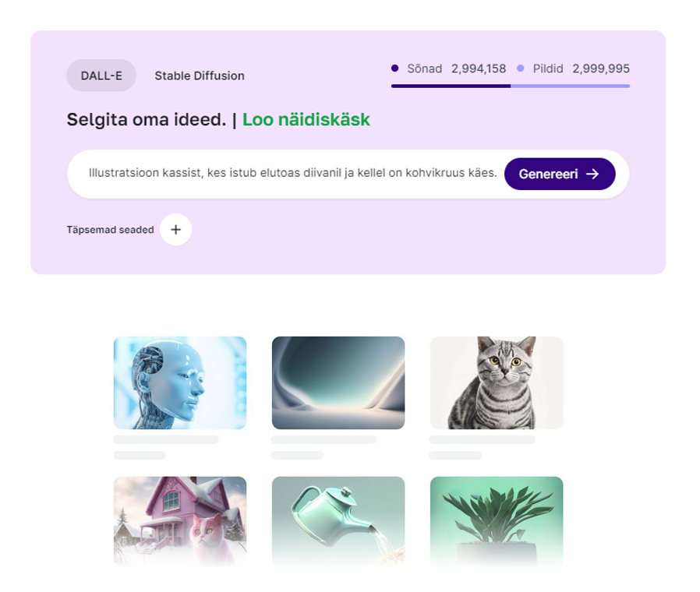Open the blue robot head thumbnail
This screenshot has width=700, height=592.
click(180, 382)
